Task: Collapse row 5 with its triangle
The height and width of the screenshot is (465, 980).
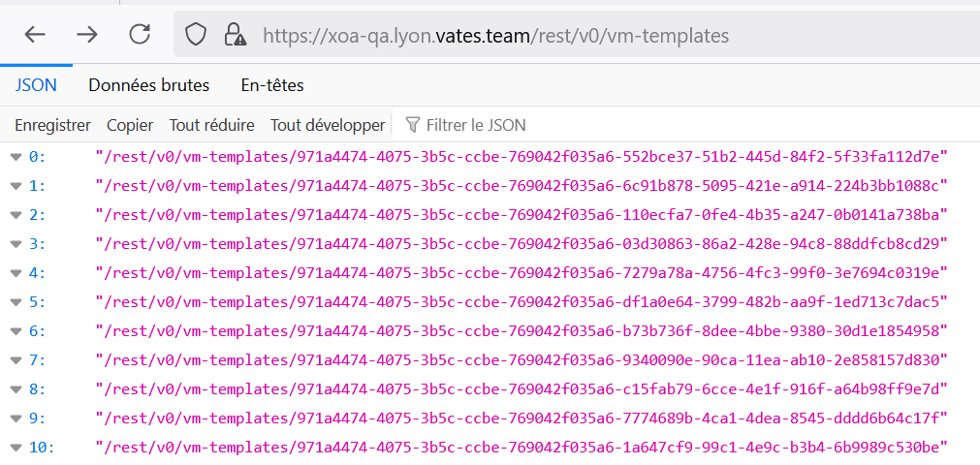Action: [16, 302]
